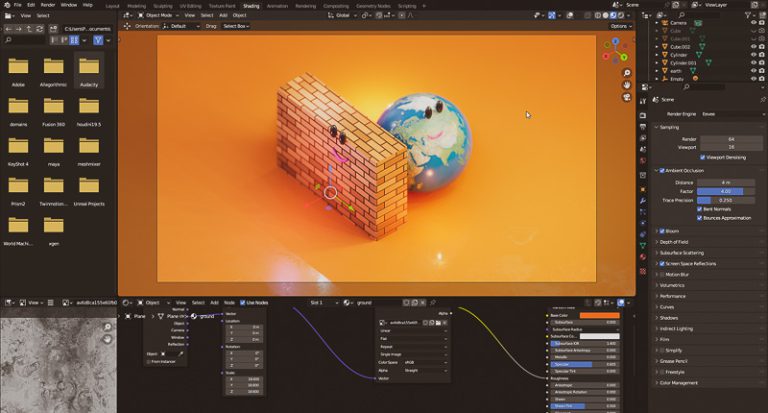768x413 pixels.
Task: Open the Global transform orientation dropdown
Action: pos(342,15)
